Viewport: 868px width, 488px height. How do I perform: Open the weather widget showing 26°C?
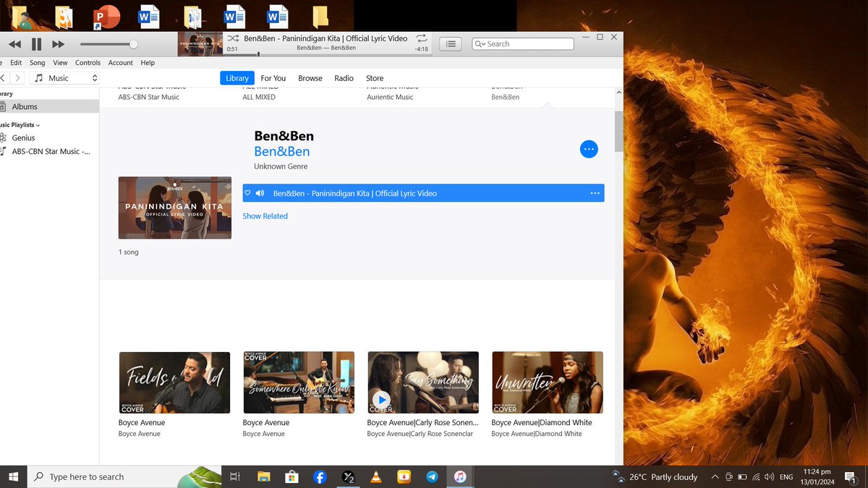655,476
